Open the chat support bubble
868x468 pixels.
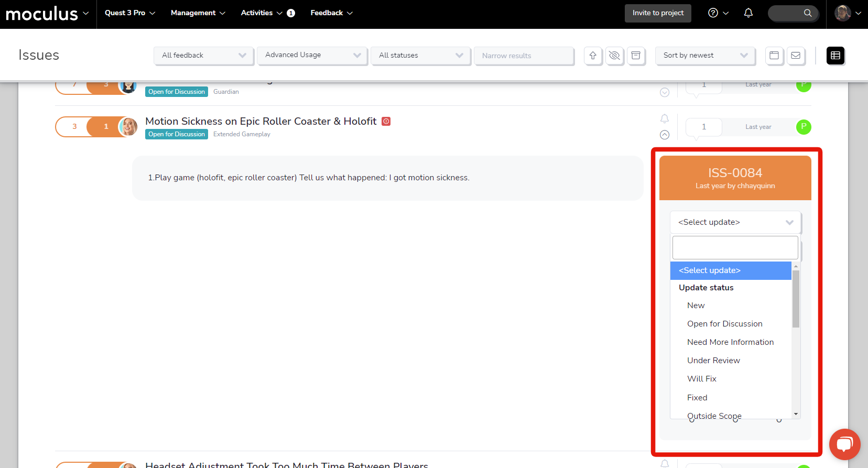coord(844,444)
